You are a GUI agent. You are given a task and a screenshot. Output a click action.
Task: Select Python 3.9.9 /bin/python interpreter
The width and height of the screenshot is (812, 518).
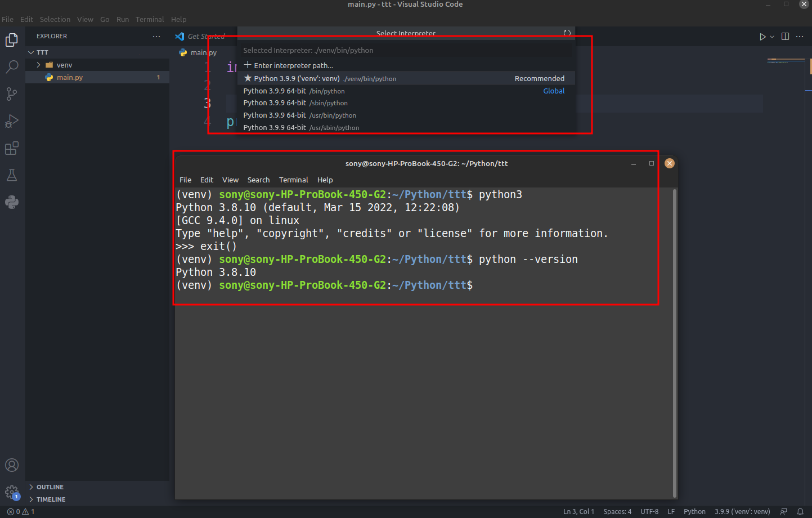tap(406, 91)
